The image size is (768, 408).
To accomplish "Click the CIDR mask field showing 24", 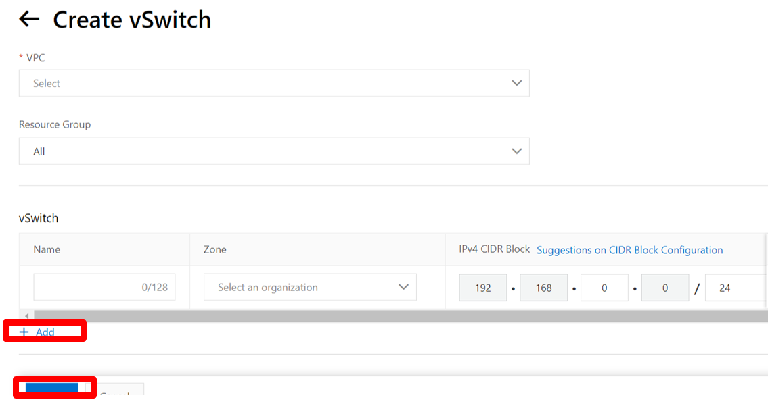I will (735, 288).
